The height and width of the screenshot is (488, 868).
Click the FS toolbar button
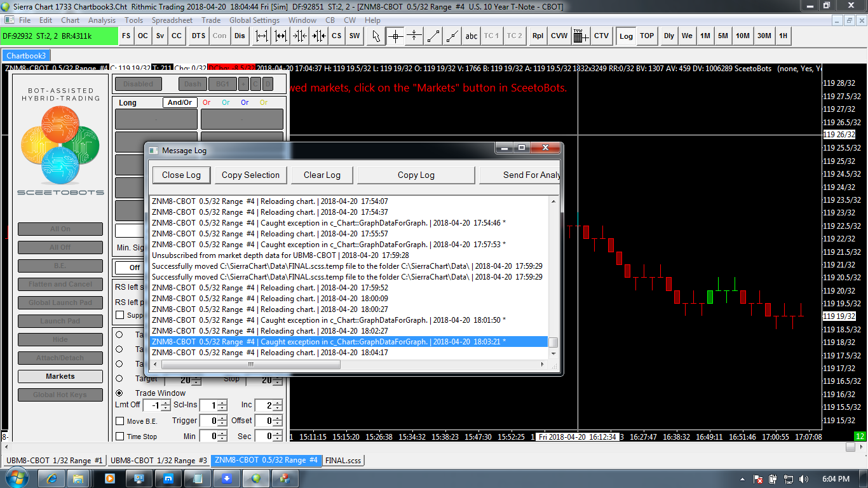126,36
